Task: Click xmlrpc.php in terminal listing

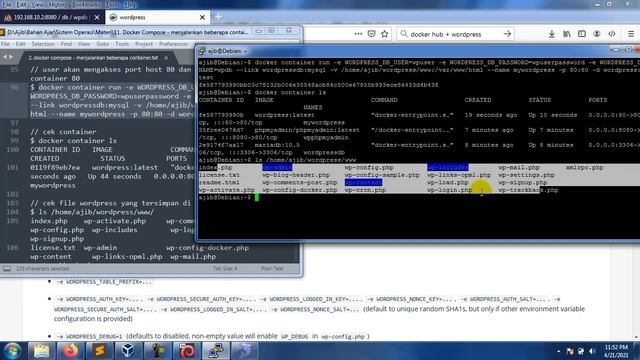Action: pos(584,167)
